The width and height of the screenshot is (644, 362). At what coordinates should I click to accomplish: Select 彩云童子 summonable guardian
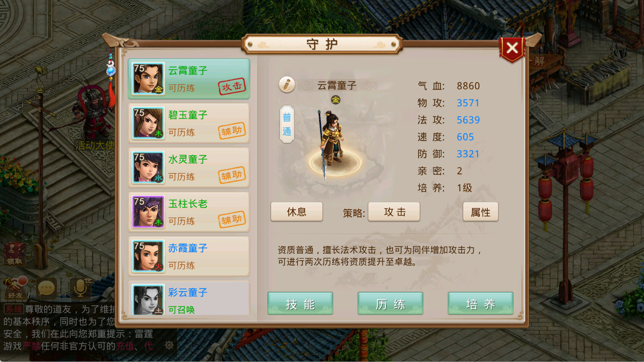point(189,298)
